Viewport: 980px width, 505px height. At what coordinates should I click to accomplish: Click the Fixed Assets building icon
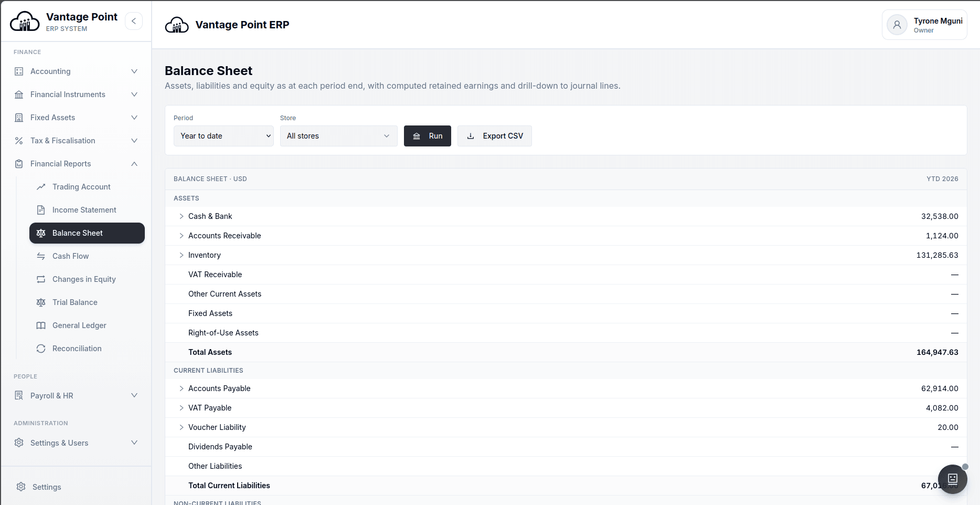[19, 118]
